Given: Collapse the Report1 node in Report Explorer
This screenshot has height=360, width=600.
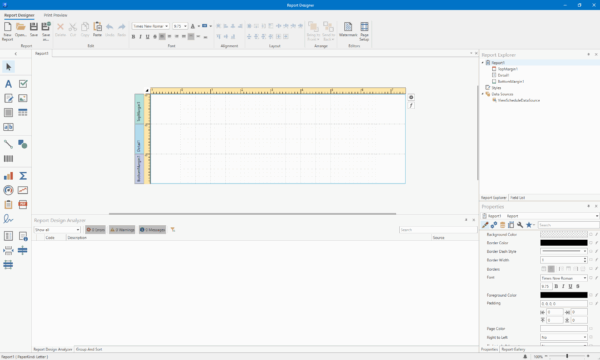Looking at the screenshot, I should [483, 63].
